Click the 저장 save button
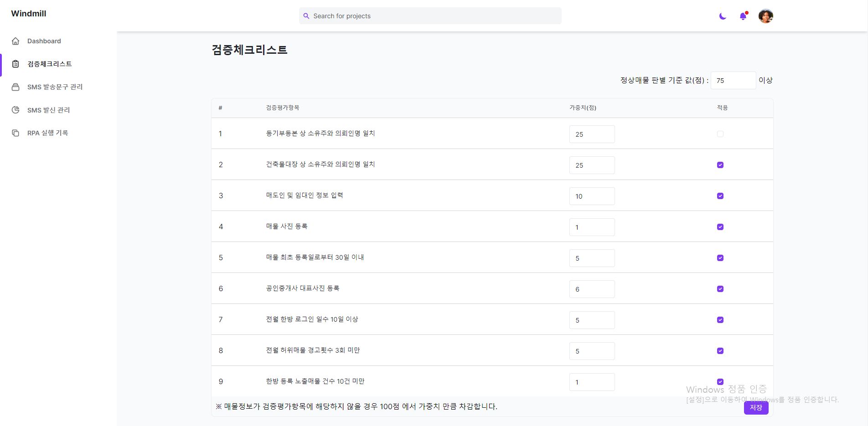The image size is (868, 426). [x=756, y=408]
